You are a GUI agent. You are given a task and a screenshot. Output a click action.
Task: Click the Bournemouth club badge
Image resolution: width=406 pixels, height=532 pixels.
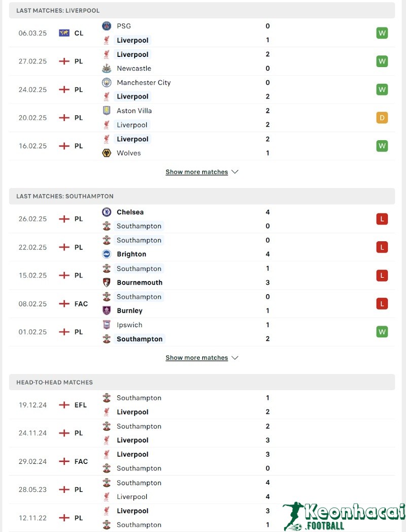pyautogui.click(x=107, y=283)
